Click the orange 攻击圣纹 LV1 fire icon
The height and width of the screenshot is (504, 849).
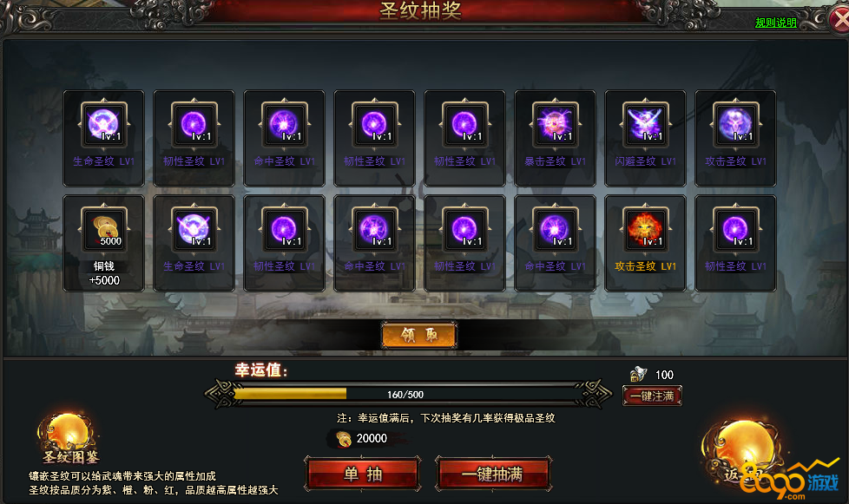[x=645, y=229]
